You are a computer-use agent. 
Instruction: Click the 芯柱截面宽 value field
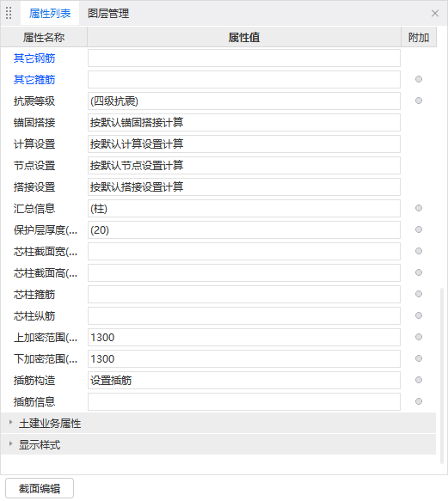(244, 251)
